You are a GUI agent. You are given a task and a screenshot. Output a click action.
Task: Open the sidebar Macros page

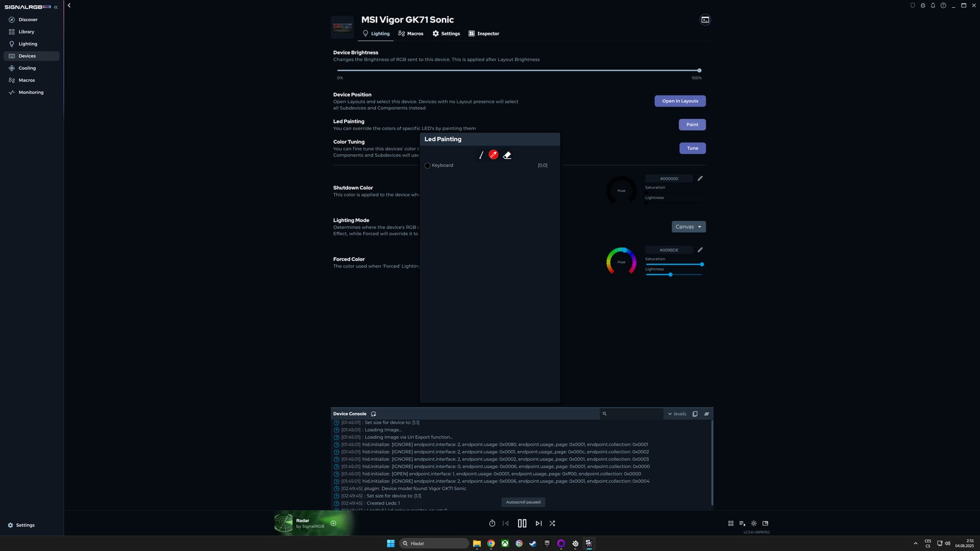tap(27, 80)
